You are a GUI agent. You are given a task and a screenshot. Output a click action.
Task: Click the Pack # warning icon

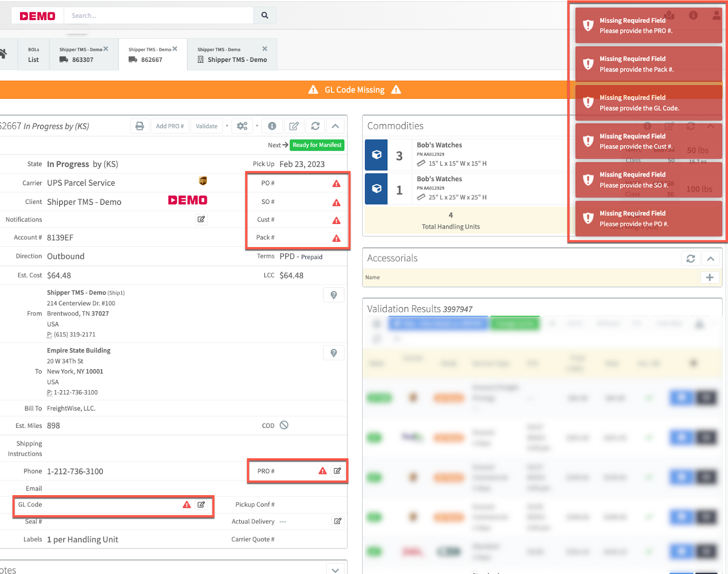point(336,238)
